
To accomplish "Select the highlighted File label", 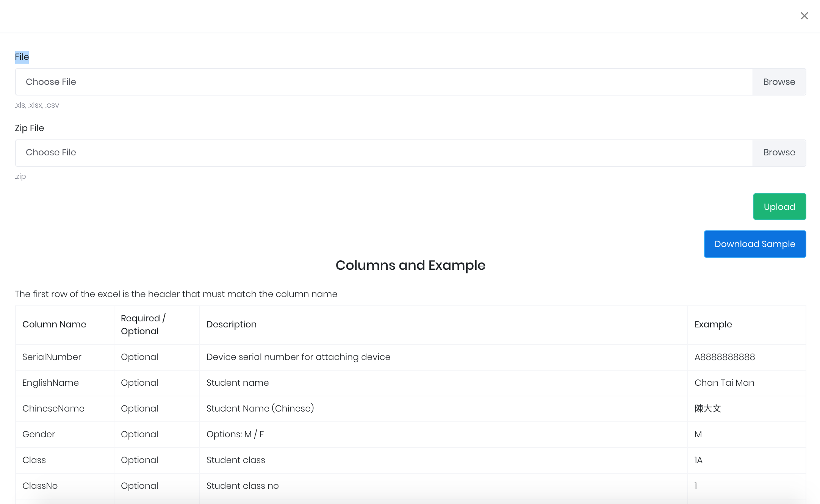I will pos(22,57).
